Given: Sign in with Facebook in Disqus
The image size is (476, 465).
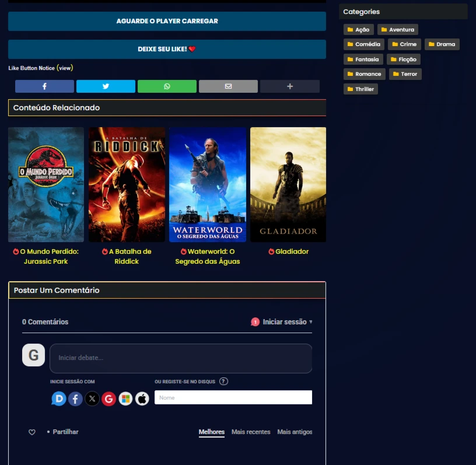Looking at the screenshot, I should click(76, 398).
